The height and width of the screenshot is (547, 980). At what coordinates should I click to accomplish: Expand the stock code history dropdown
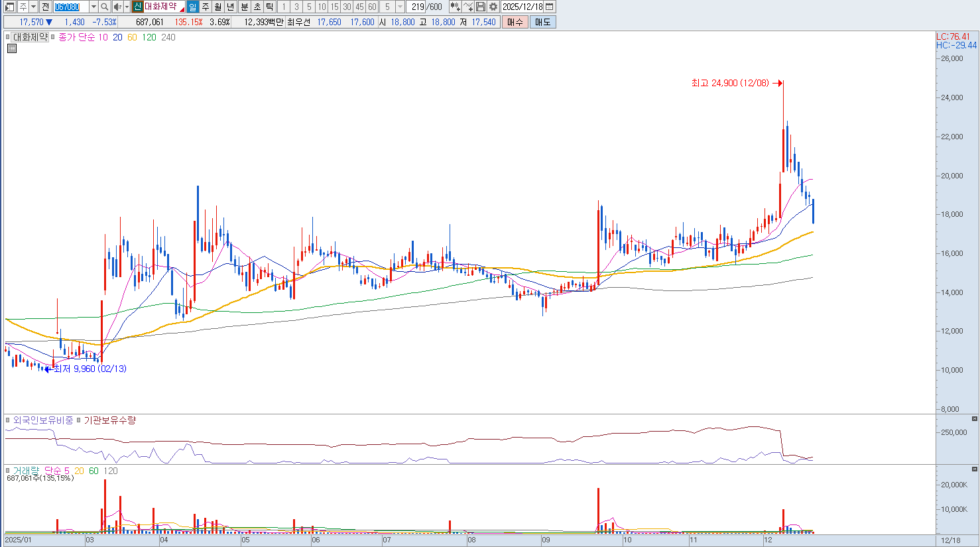click(x=93, y=7)
